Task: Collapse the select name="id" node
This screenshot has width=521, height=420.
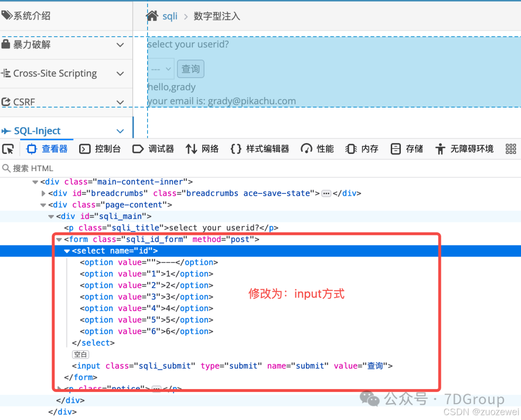Action: (x=67, y=251)
